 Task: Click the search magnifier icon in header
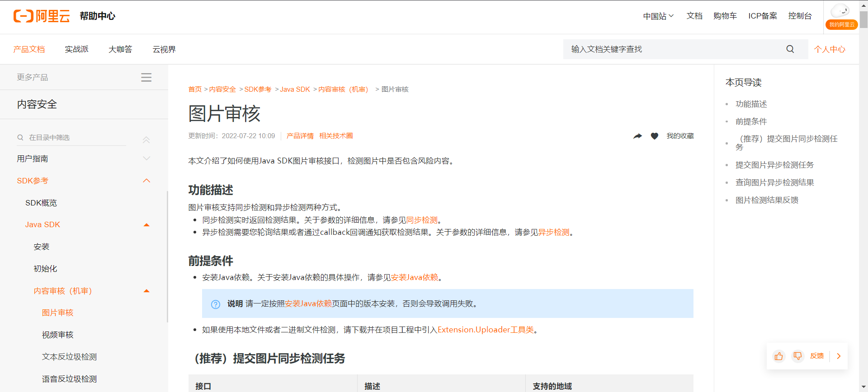click(x=790, y=49)
